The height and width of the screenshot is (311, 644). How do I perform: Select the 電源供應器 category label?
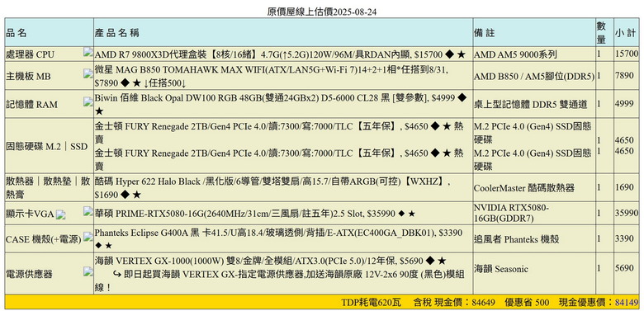point(29,275)
